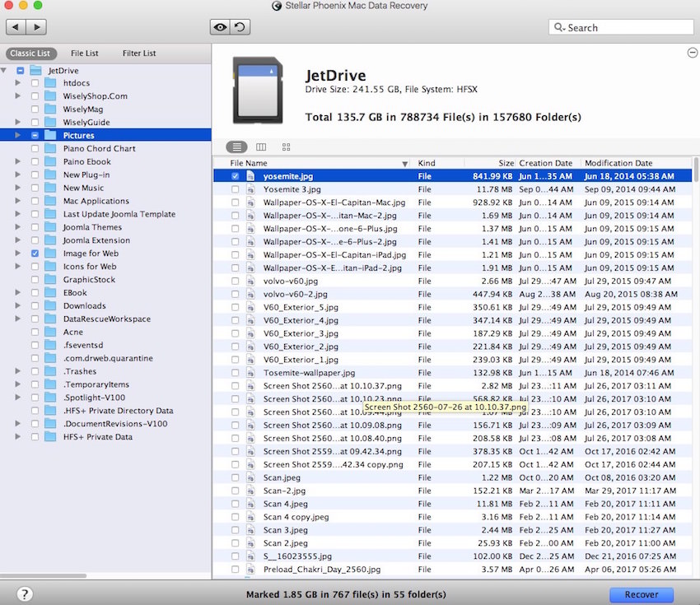
Task: Check the Downloads folder checkbox
Action: (35, 305)
